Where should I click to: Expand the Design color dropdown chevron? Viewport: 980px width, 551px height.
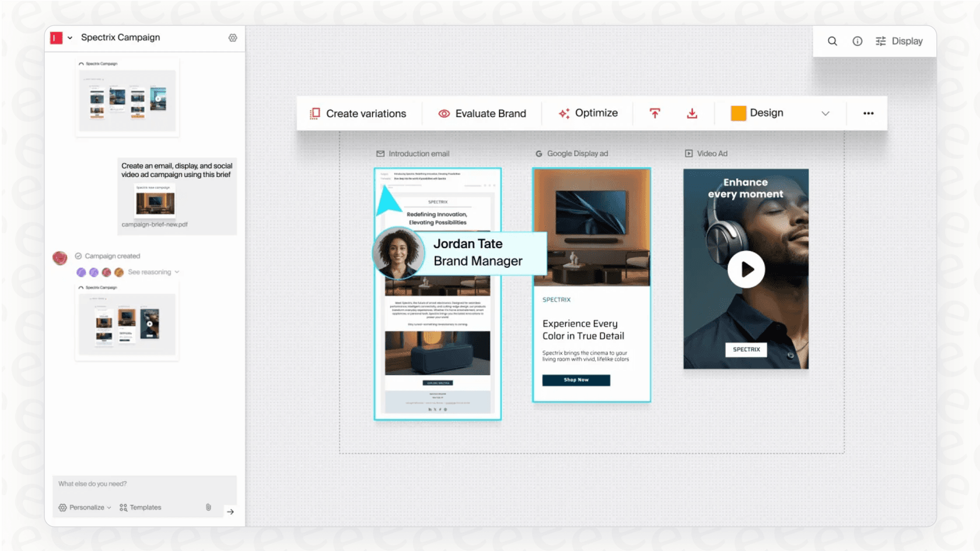826,113
